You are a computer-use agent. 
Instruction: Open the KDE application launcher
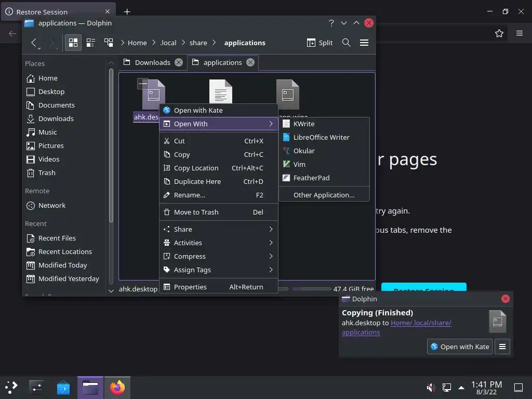coord(11,388)
